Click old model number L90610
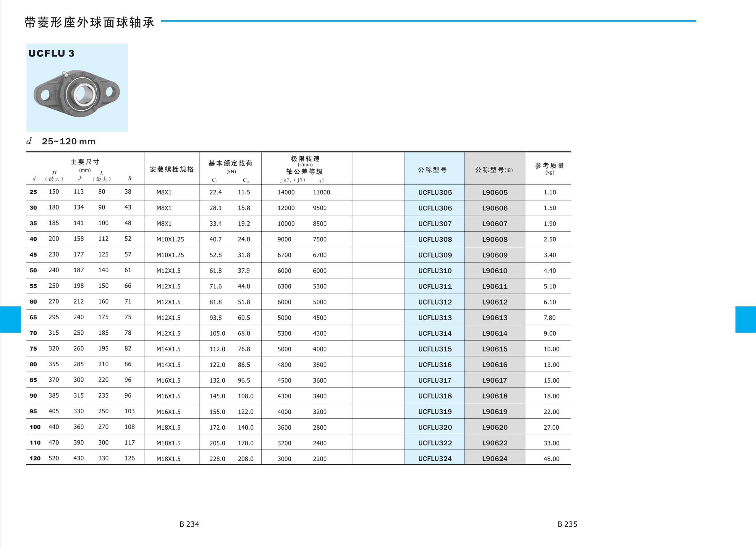 (495, 271)
